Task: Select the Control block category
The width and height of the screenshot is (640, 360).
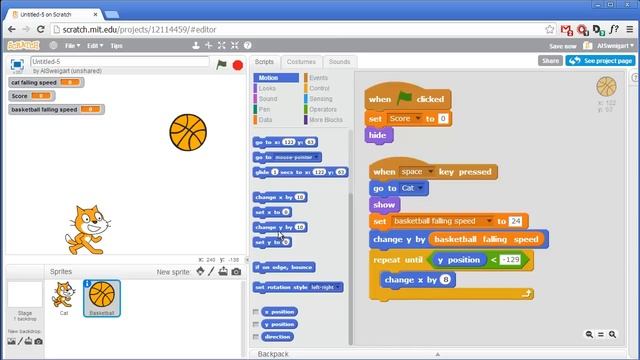Action: (x=319, y=88)
